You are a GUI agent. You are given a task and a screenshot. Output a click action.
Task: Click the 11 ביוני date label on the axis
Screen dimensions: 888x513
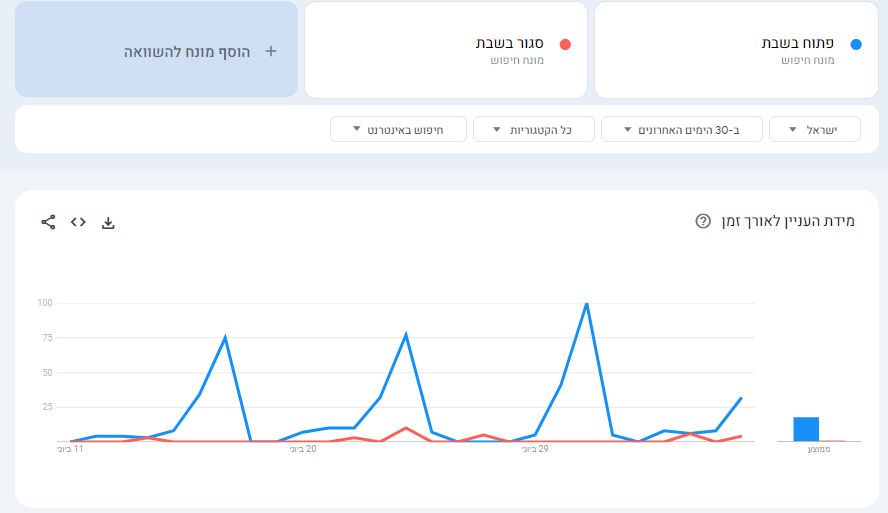pyautogui.click(x=71, y=449)
